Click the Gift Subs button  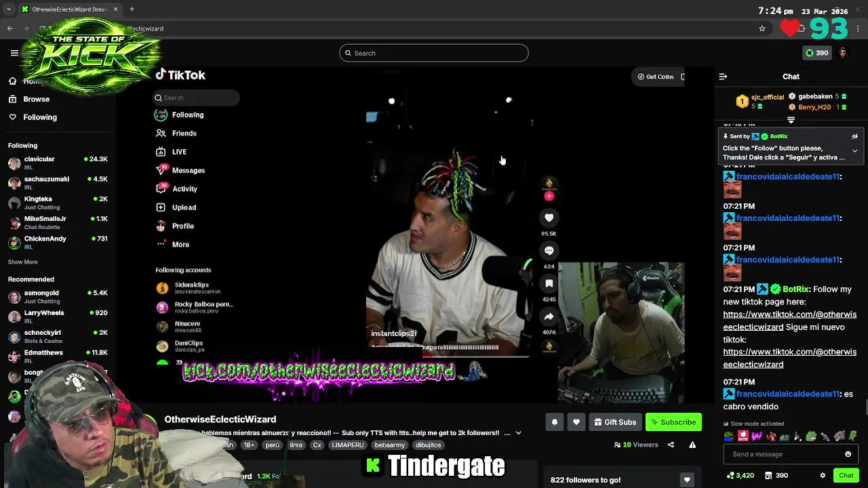point(615,422)
